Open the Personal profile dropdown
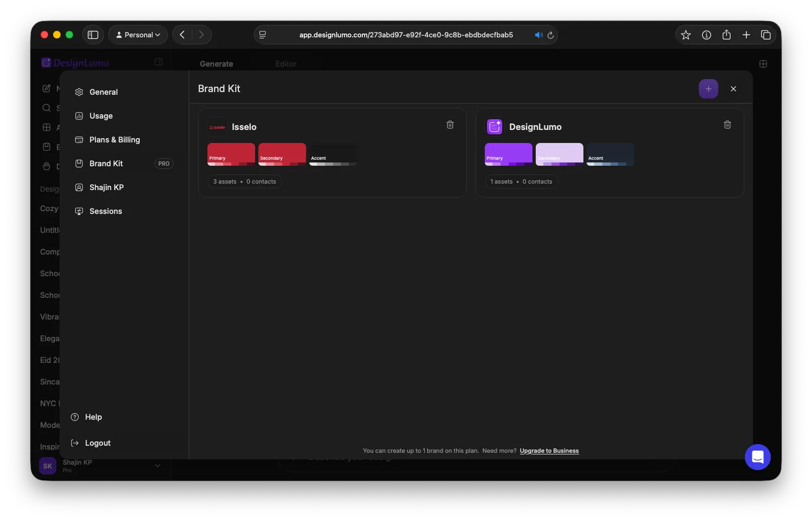The width and height of the screenshot is (812, 521). pyautogui.click(x=138, y=35)
